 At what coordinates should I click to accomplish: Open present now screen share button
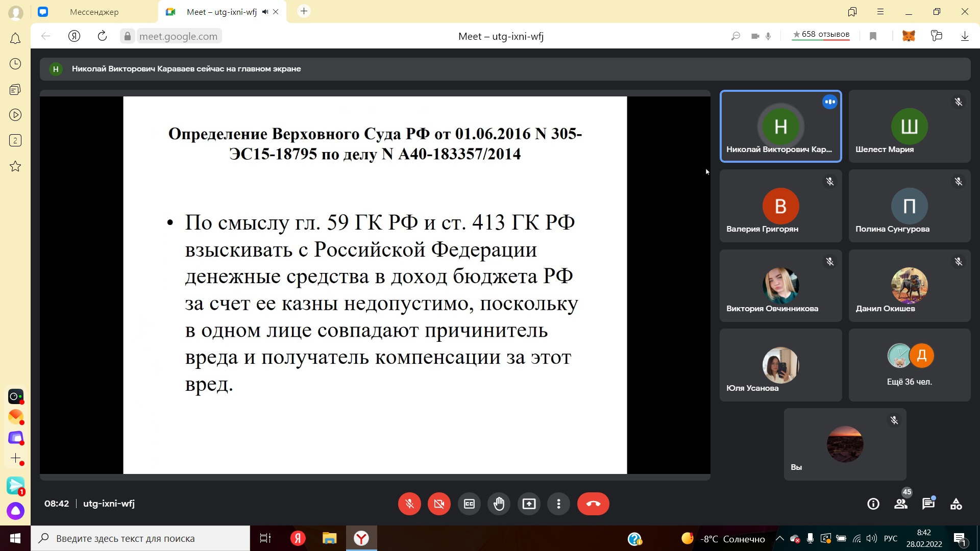(x=529, y=504)
